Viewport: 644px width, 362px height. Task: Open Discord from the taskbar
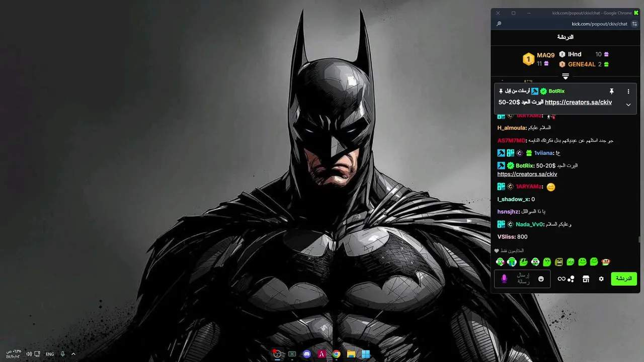[306, 354]
